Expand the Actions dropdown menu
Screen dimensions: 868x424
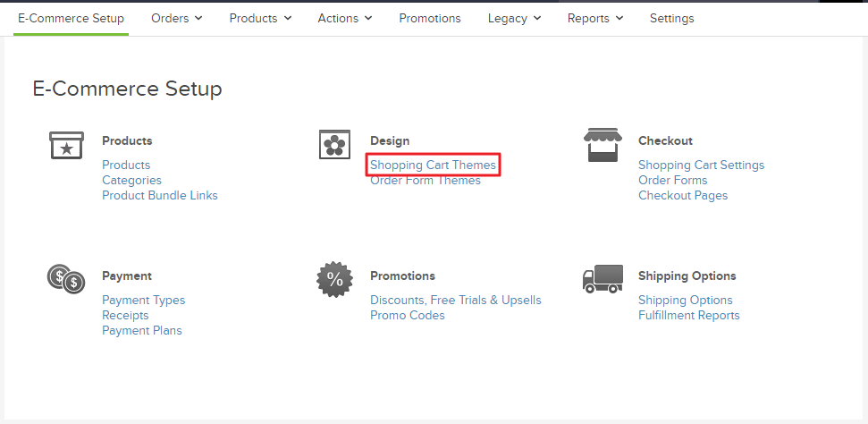tap(345, 18)
